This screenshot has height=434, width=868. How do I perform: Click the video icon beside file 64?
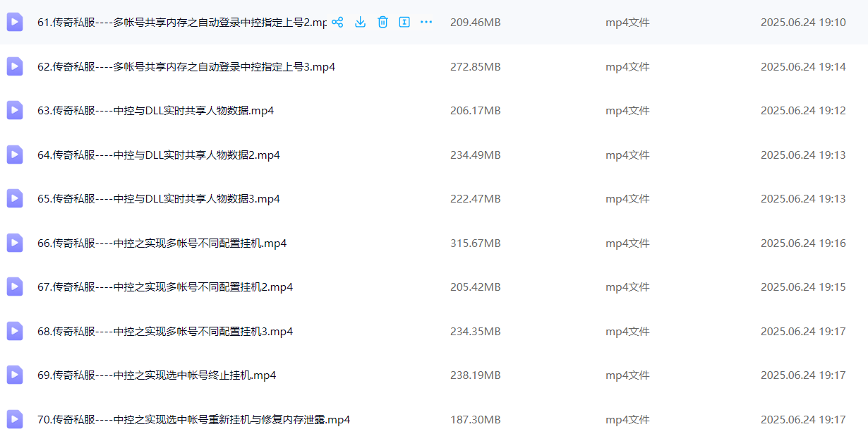(x=15, y=155)
